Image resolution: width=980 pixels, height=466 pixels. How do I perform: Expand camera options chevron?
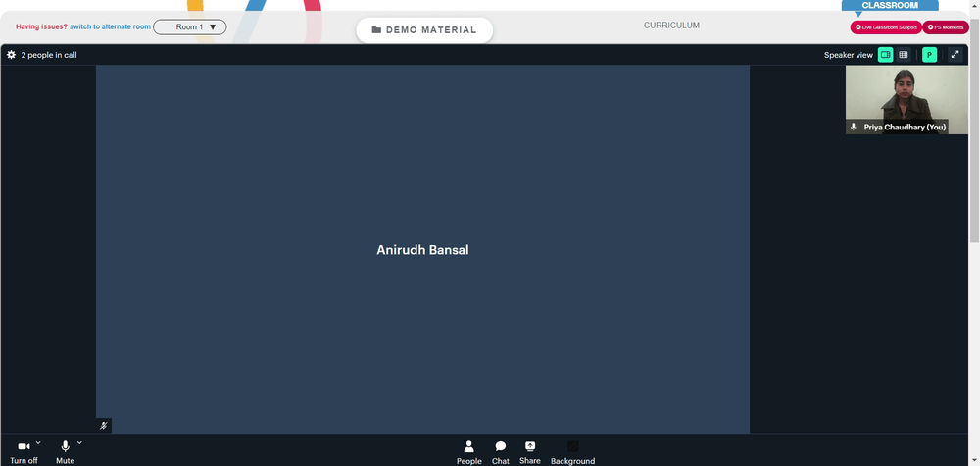(x=38, y=442)
